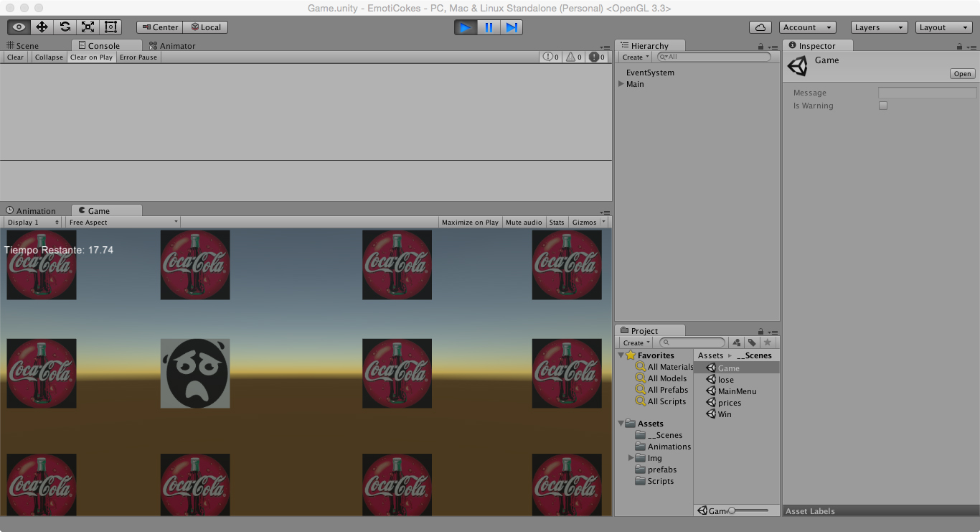Open the Free Aspect dropdown
The width and height of the screenshot is (980, 532).
click(x=123, y=223)
